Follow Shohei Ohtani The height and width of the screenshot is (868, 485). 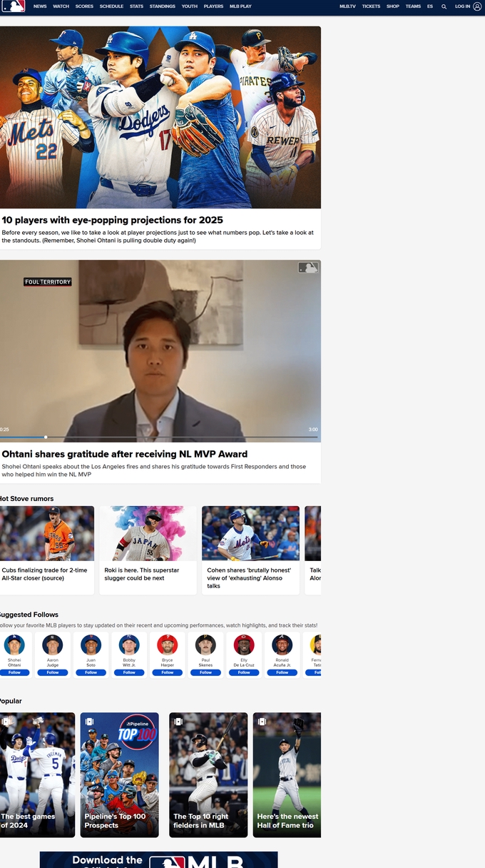14,672
